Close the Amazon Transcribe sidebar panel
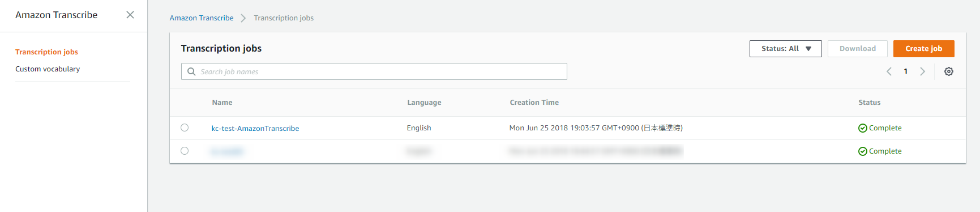Viewport: 980px width, 212px height. 130,15
